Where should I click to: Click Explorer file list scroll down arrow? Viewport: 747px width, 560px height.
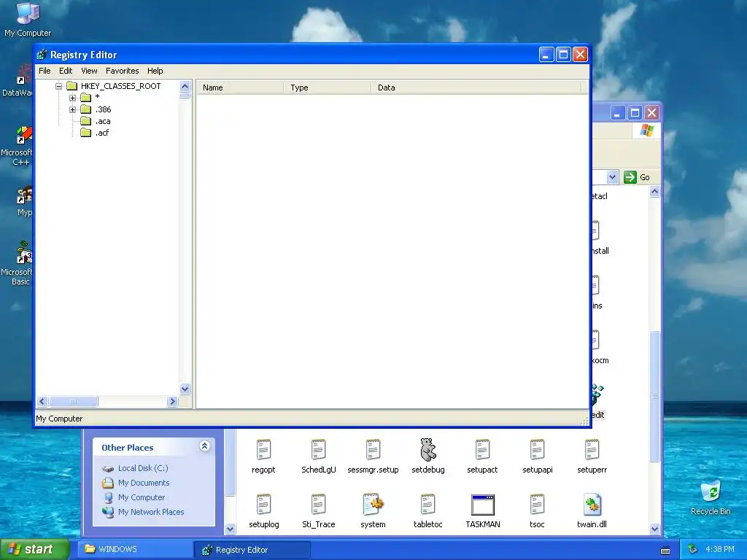[654, 529]
